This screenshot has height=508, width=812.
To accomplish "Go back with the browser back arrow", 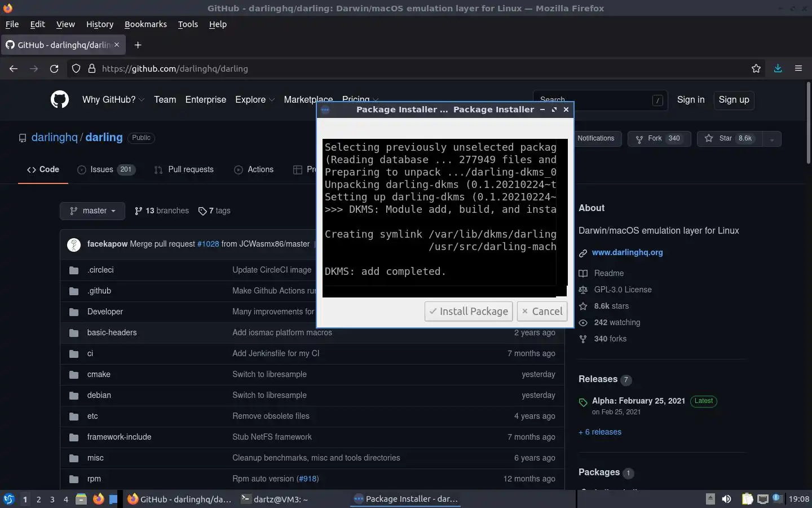I will pyautogui.click(x=14, y=68).
